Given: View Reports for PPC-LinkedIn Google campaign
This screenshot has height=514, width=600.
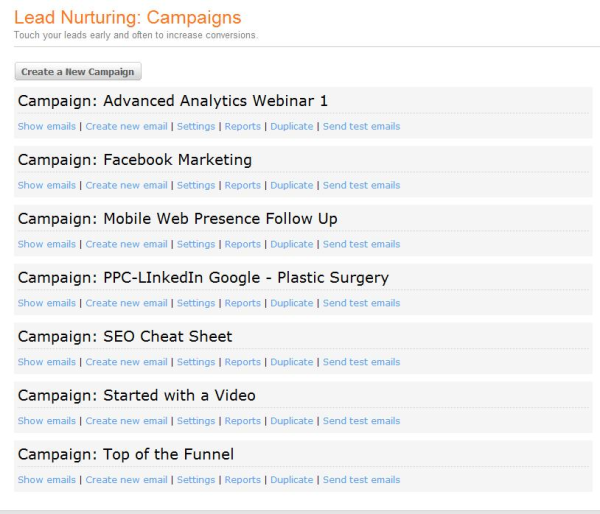Looking at the screenshot, I should pos(242,303).
